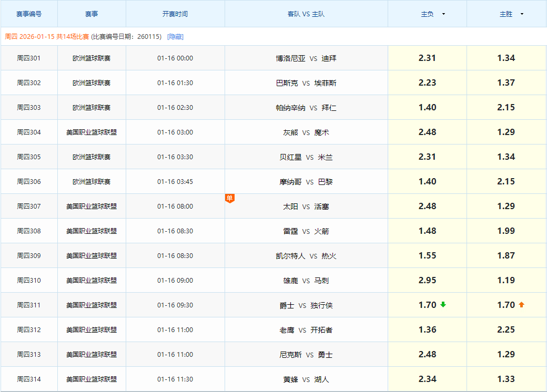547x392 pixels.
Task: Select 主胜 odds 1.70 for 爵士 VS 独行侠
Action: coord(506,305)
